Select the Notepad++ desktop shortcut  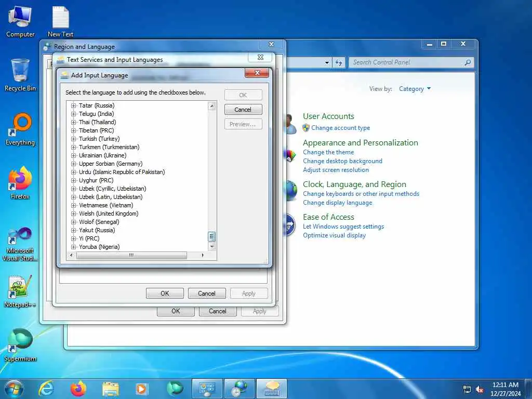click(20, 291)
